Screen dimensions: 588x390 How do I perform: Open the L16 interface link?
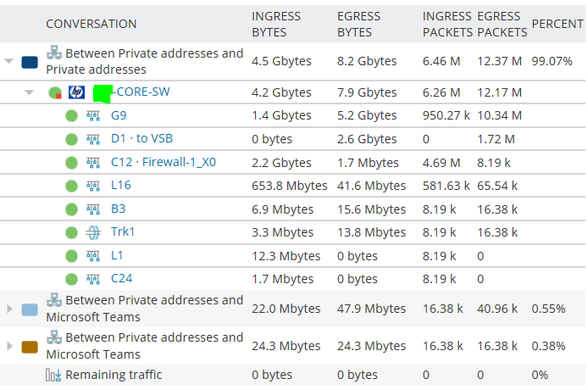pyautogui.click(x=121, y=185)
